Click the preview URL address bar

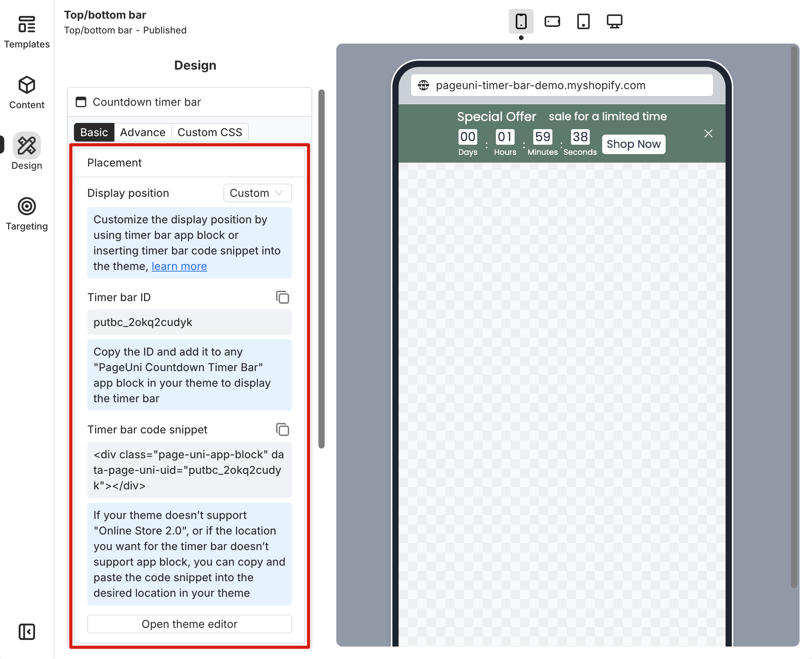coord(562,85)
